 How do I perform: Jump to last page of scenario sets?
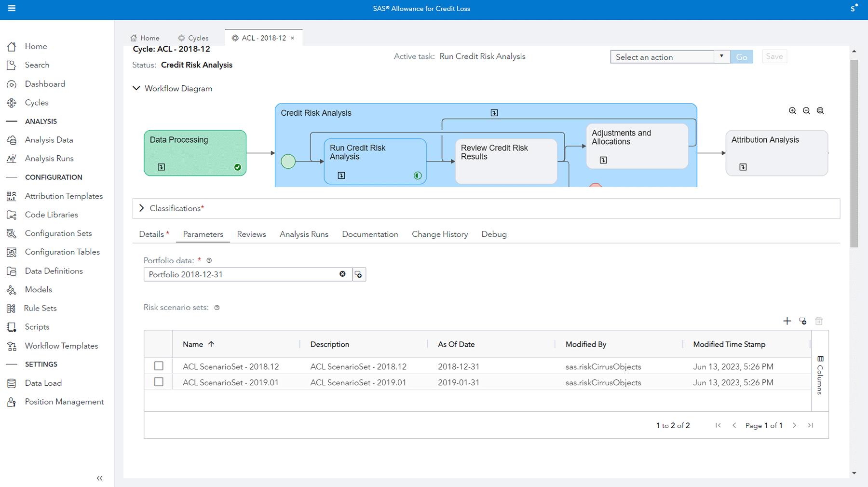[x=811, y=425]
